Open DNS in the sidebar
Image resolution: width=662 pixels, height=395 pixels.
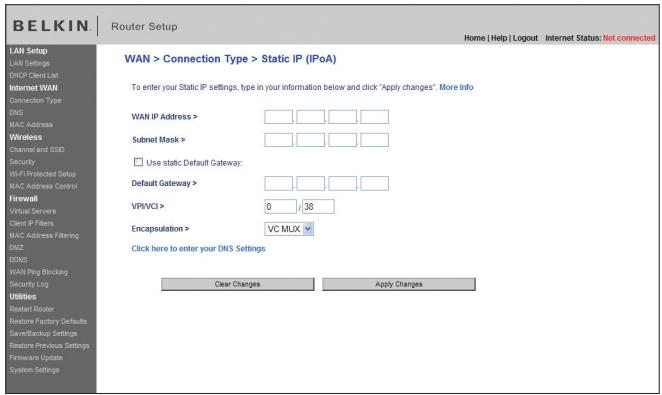tap(16, 113)
